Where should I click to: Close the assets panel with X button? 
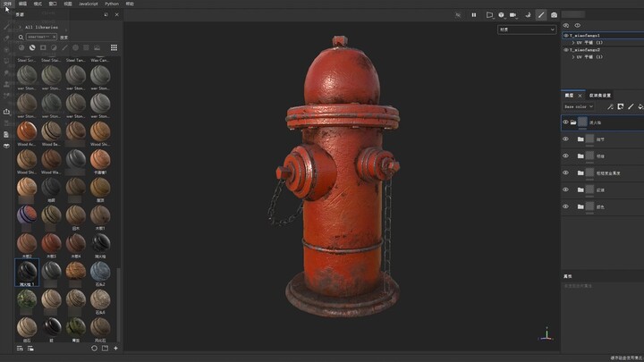116,15
